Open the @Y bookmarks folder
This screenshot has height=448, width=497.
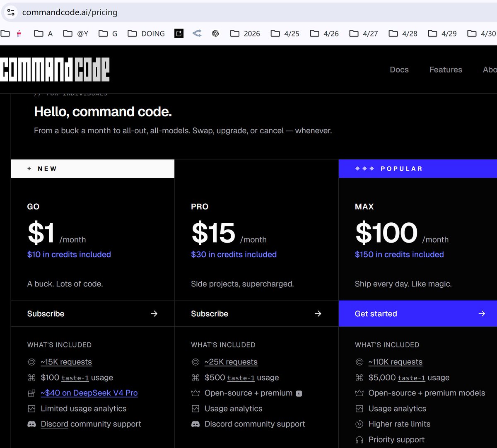tap(76, 34)
